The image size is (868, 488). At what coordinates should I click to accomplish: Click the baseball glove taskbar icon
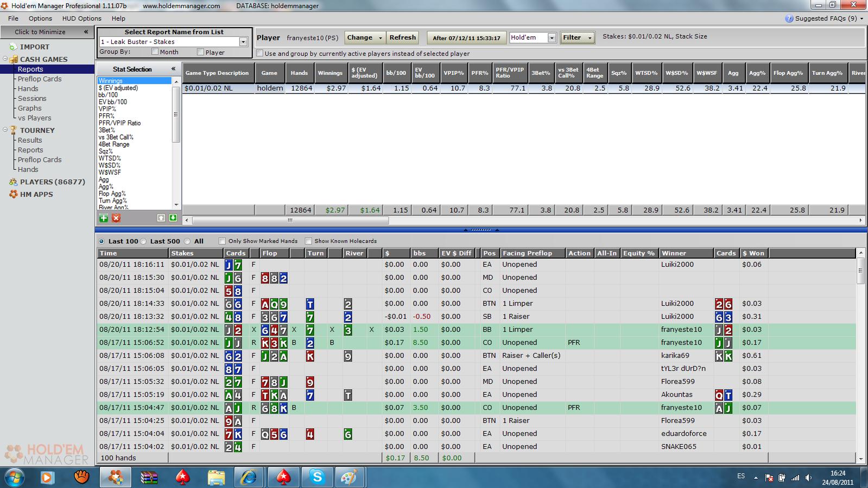point(81,477)
